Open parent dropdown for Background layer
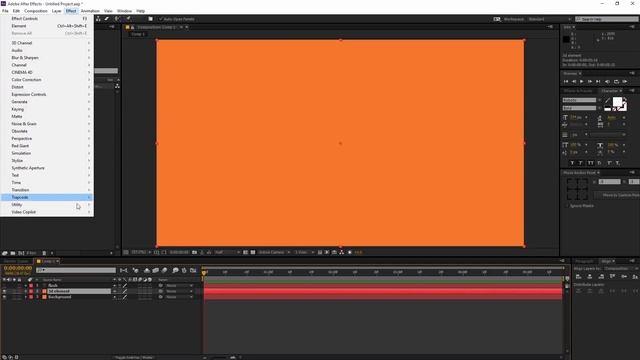This screenshot has width=640, height=360. click(x=179, y=297)
